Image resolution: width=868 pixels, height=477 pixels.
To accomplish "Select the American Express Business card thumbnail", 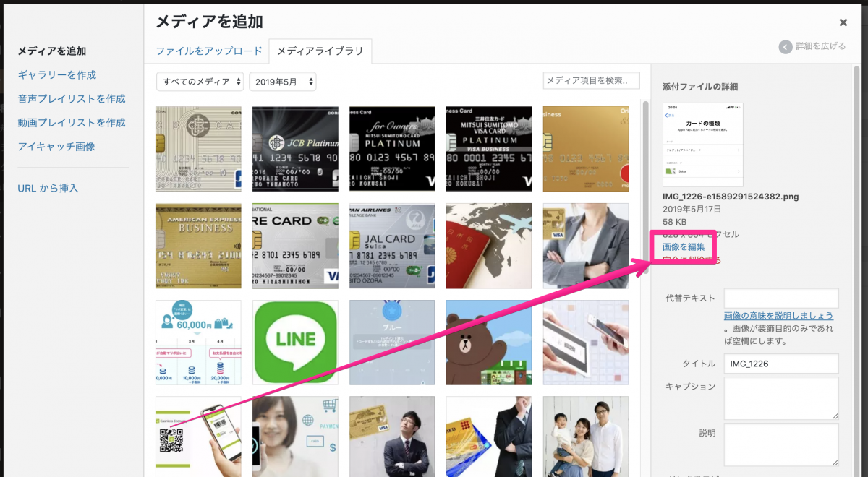I will coord(198,246).
